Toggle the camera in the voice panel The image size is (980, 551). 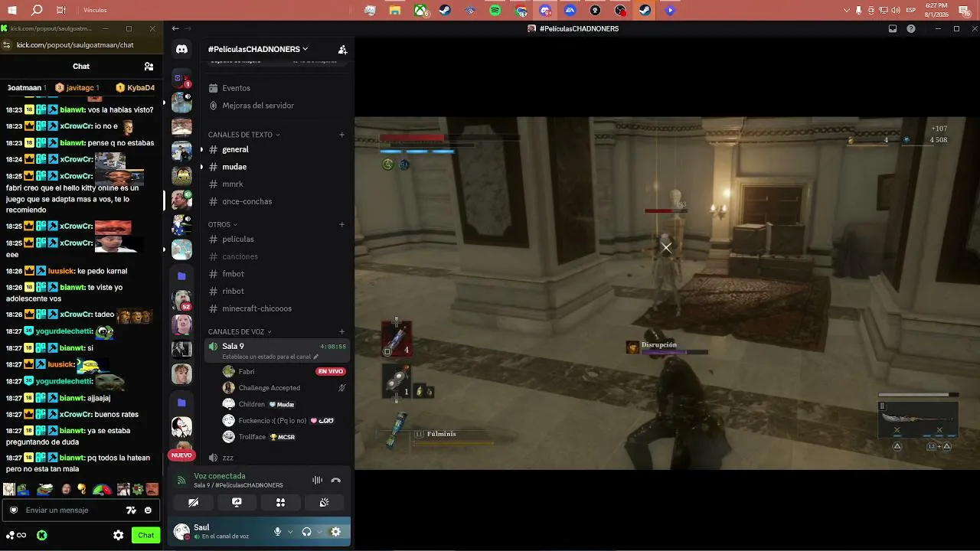pos(193,502)
